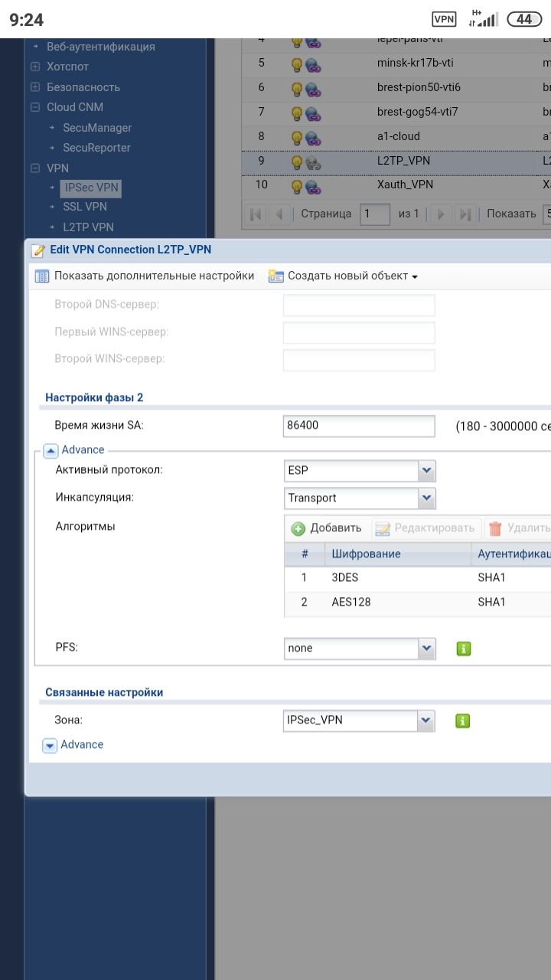Select IPSec VPN in sidebar
Viewport: 551px width, 980px height.
(92, 188)
